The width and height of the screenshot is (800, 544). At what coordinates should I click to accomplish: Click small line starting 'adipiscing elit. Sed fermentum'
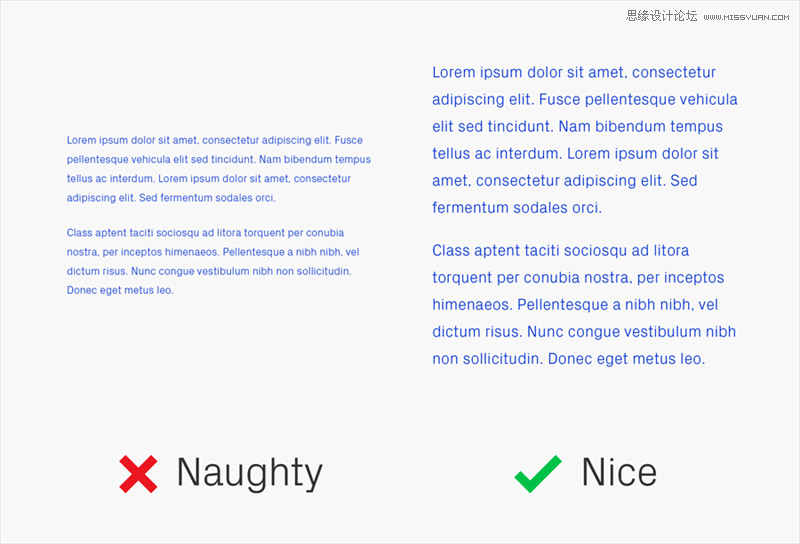pos(171,198)
